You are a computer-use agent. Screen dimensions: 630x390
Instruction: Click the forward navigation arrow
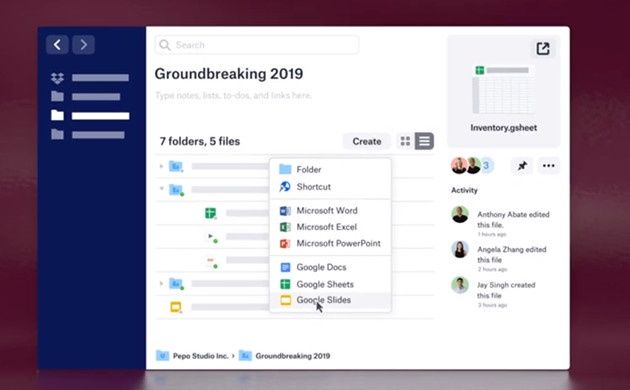pyautogui.click(x=84, y=45)
